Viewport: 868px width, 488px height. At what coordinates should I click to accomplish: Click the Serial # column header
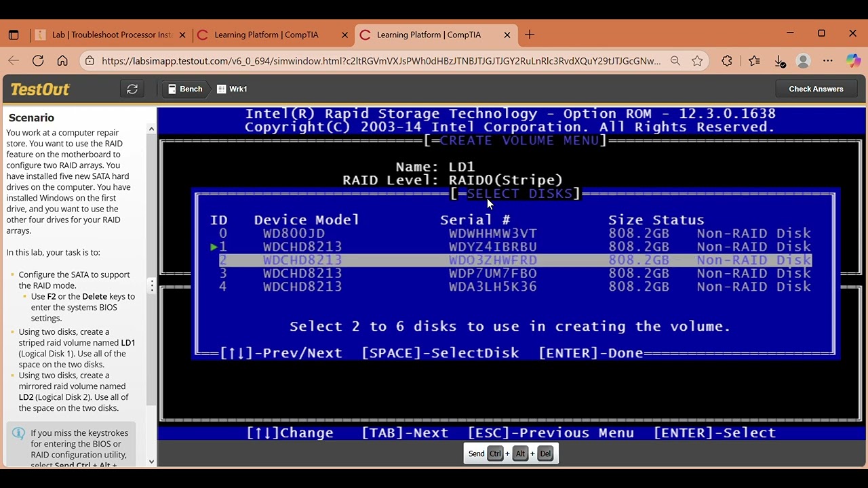tap(475, 220)
